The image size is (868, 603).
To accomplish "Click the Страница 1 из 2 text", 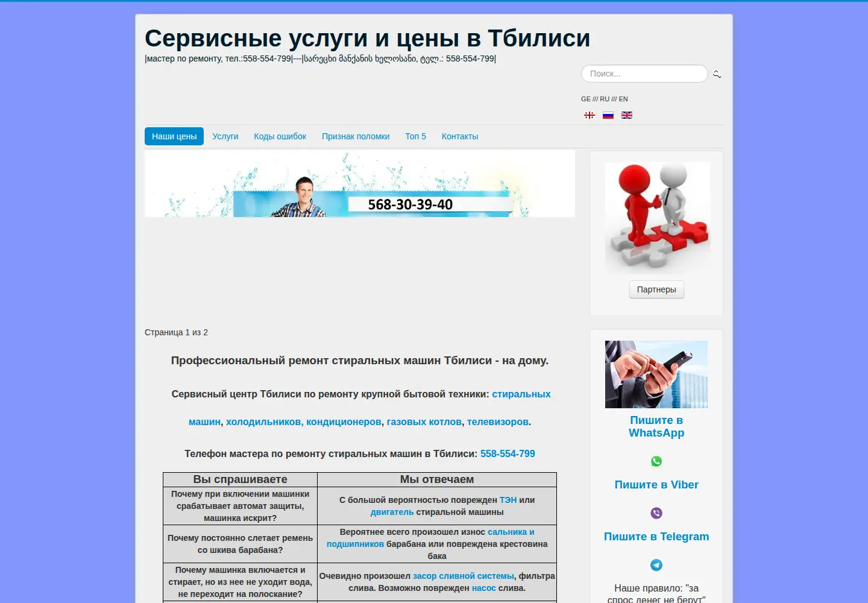I will click(176, 332).
